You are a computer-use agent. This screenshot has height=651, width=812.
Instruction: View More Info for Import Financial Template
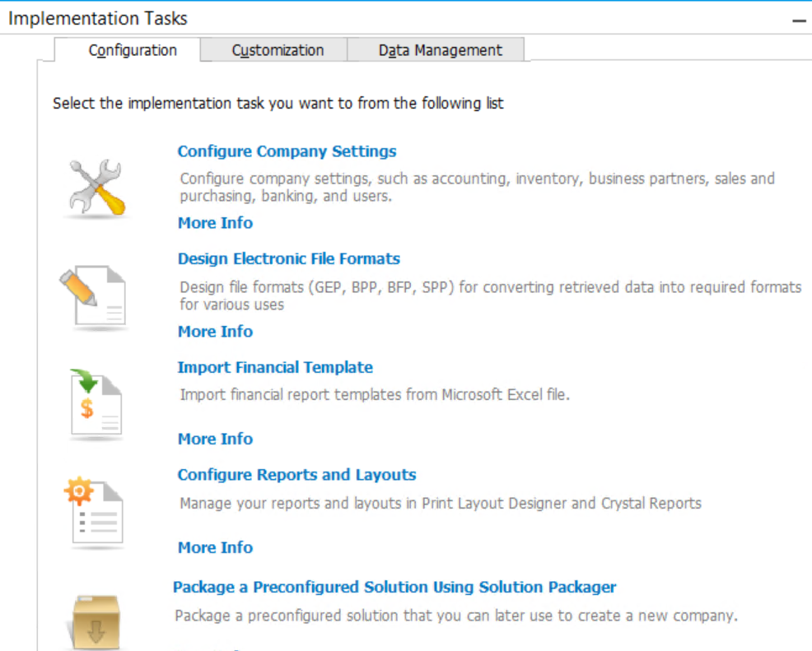pos(215,439)
